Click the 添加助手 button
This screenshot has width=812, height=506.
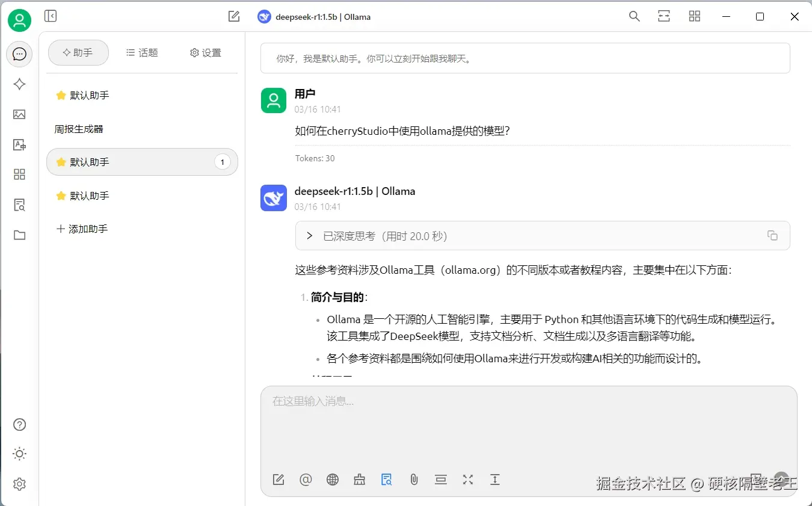(142, 229)
